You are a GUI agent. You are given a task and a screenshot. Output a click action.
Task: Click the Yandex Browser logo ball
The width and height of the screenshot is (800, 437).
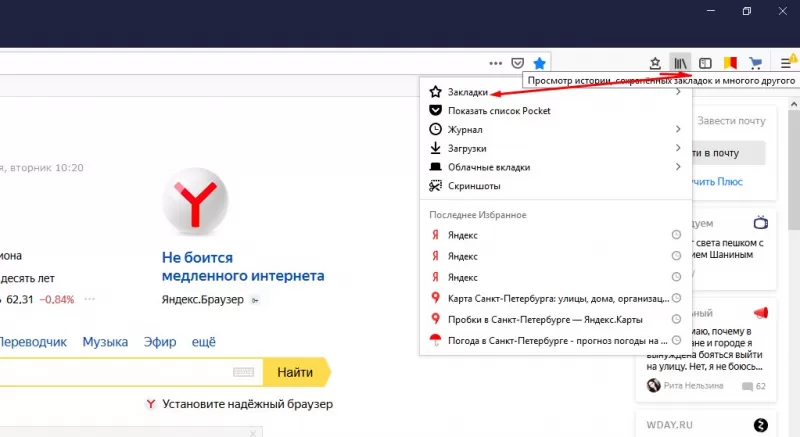(195, 201)
